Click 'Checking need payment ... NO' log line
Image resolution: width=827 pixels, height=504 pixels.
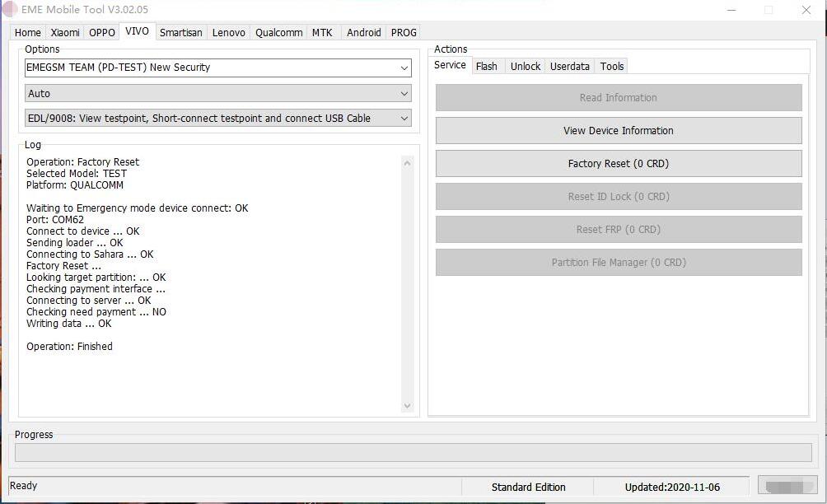coord(96,312)
